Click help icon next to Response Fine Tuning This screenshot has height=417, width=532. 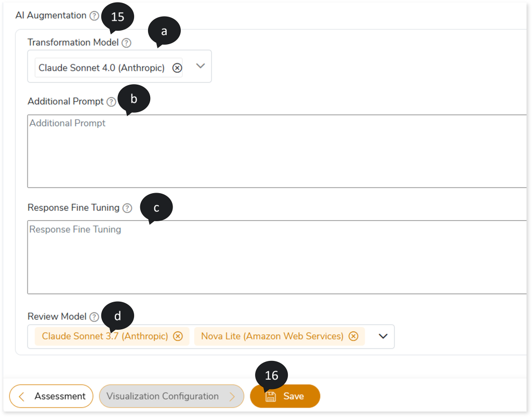(127, 208)
